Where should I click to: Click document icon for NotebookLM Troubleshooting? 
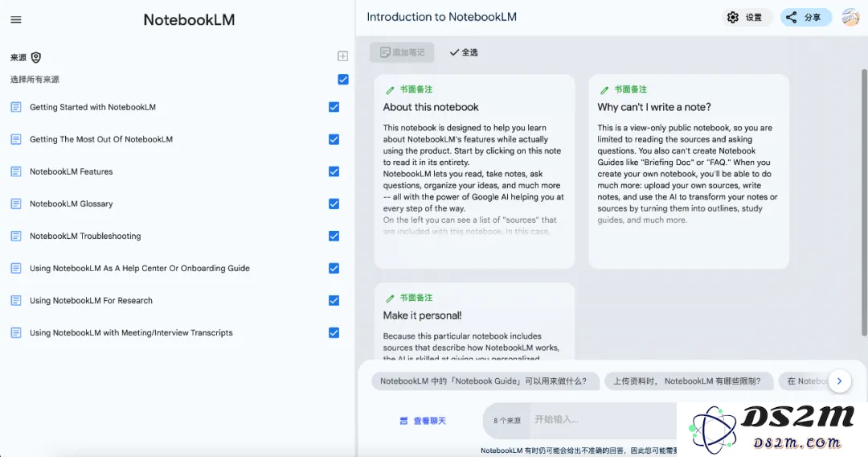[x=16, y=236]
